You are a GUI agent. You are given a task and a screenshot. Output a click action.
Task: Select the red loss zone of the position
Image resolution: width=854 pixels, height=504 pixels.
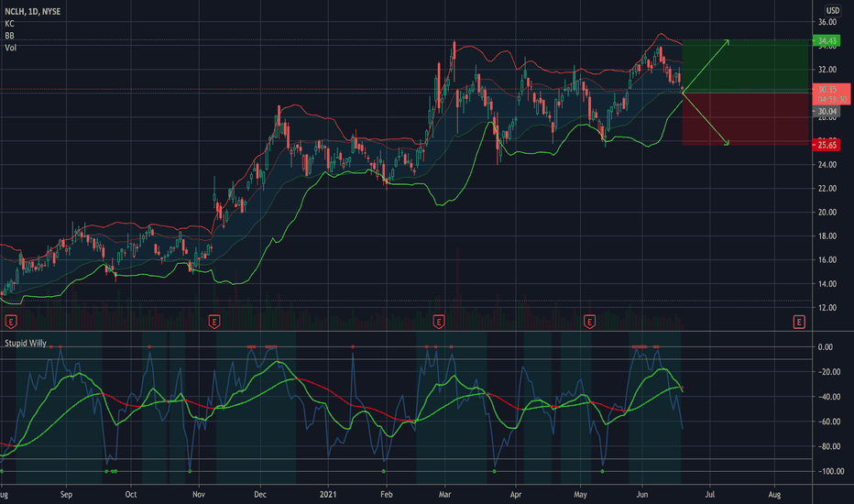pos(745,118)
